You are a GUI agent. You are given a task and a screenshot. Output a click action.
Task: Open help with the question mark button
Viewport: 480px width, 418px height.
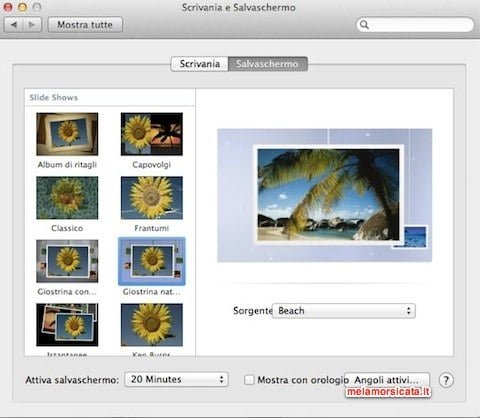click(x=446, y=380)
